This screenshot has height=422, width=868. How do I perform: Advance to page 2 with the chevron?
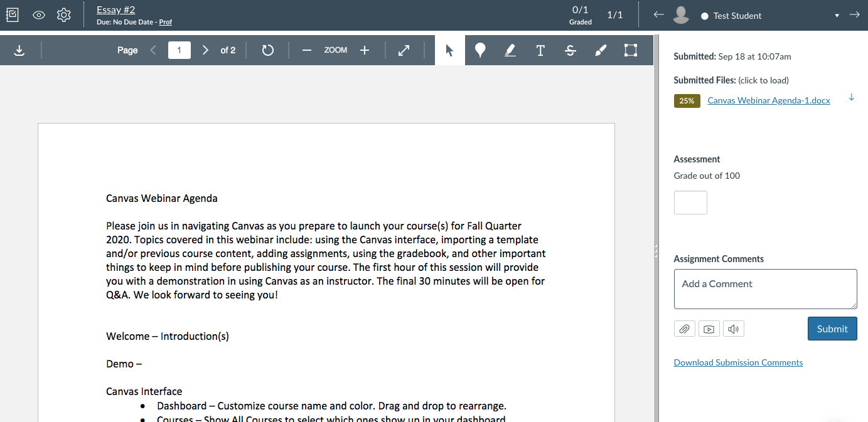tap(205, 50)
